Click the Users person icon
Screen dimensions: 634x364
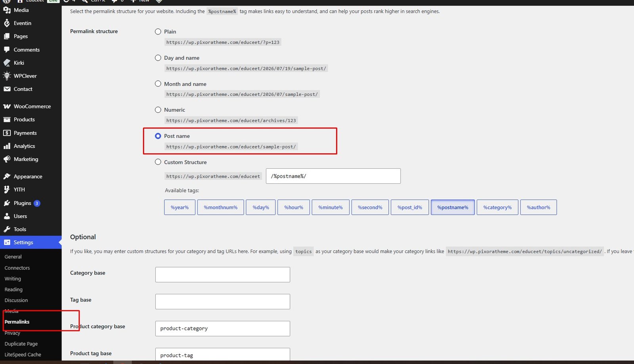point(7,216)
